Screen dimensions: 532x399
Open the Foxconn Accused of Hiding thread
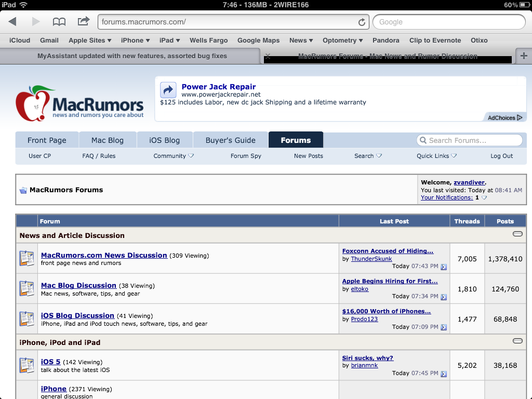[388, 251]
